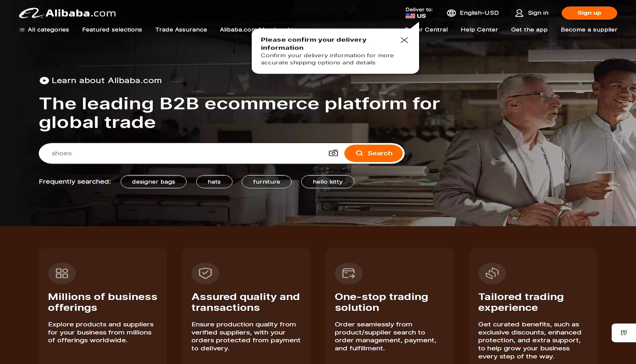Click the leading B2B ecommerce platform headline
636x364 pixels.
pos(239,113)
